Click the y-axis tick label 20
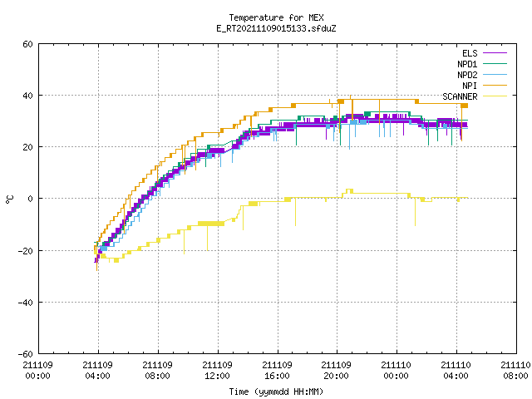 27,147
